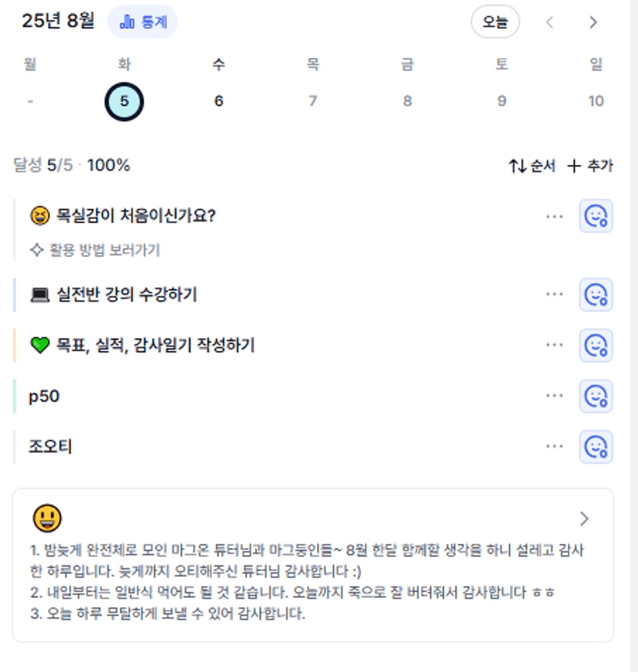Click 추가 to add a task
638x672 pixels.
tap(590, 165)
